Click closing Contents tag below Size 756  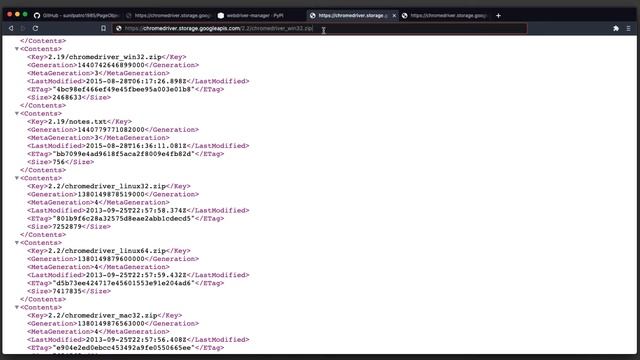(x=43, y=170)
